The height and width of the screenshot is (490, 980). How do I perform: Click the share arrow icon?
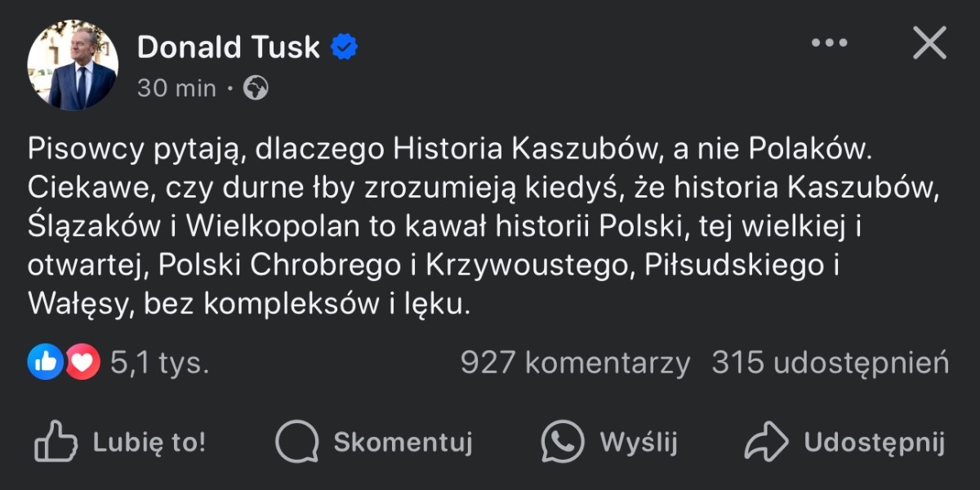[x=765, y=443]
